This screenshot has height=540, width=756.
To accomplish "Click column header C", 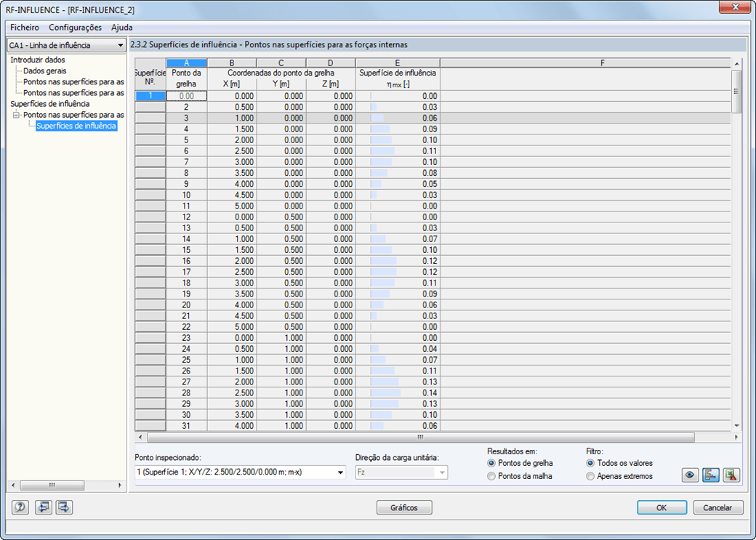I will coord(281,63).
